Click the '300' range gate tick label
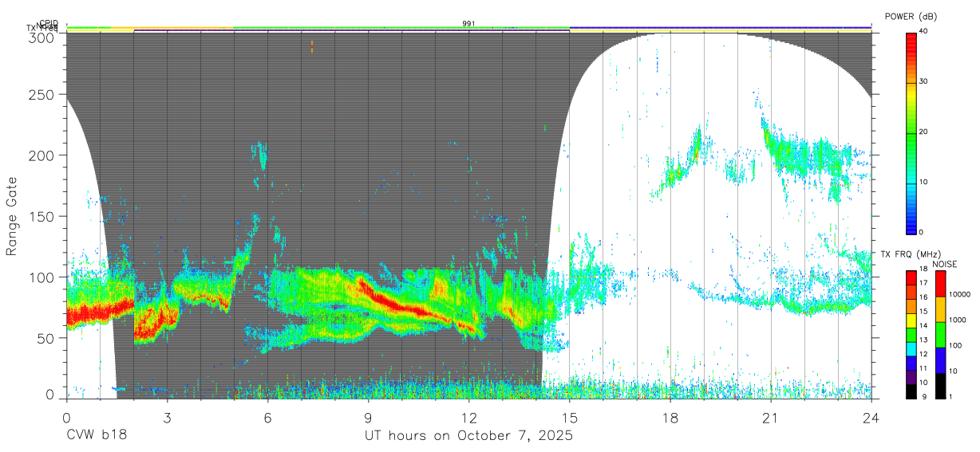Viewport: 980px width, 452px height. pyautogui.click(x=41, y=37)
